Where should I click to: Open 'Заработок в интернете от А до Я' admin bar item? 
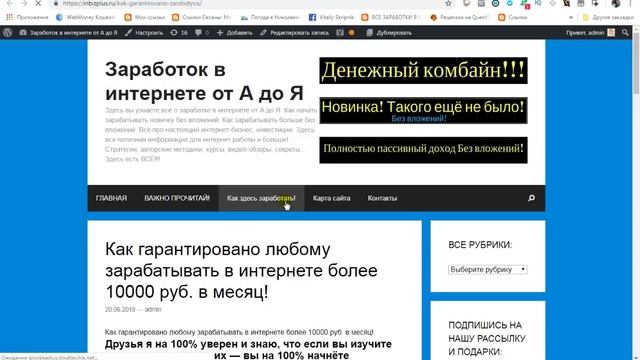pos(68,33)
